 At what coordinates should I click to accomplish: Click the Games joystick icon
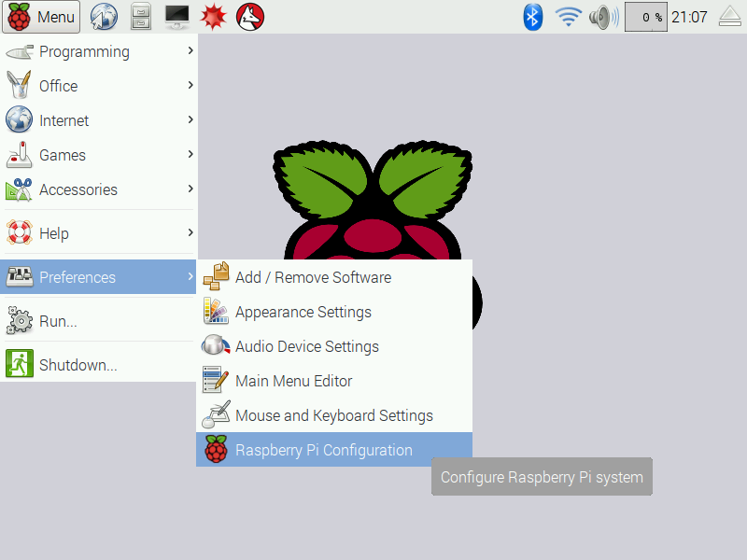click(20, 155)
